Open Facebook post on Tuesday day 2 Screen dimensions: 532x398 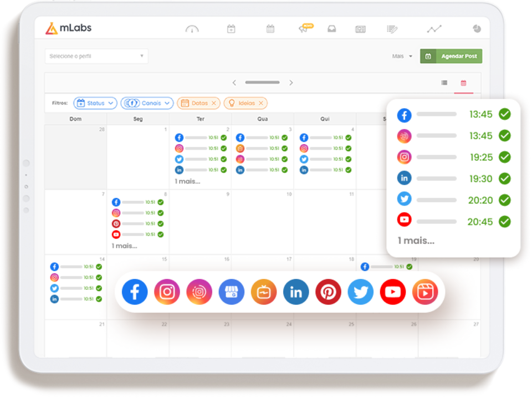tap(201, 137)
